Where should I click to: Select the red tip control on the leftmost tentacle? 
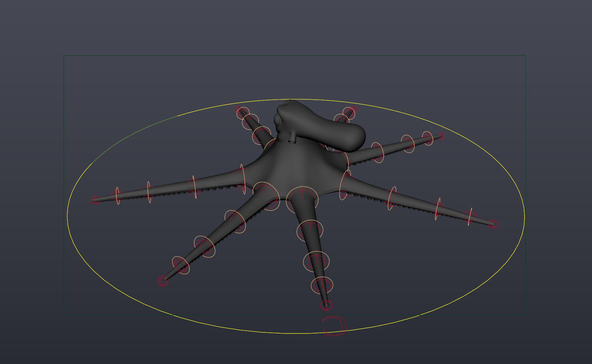(95, 200)
